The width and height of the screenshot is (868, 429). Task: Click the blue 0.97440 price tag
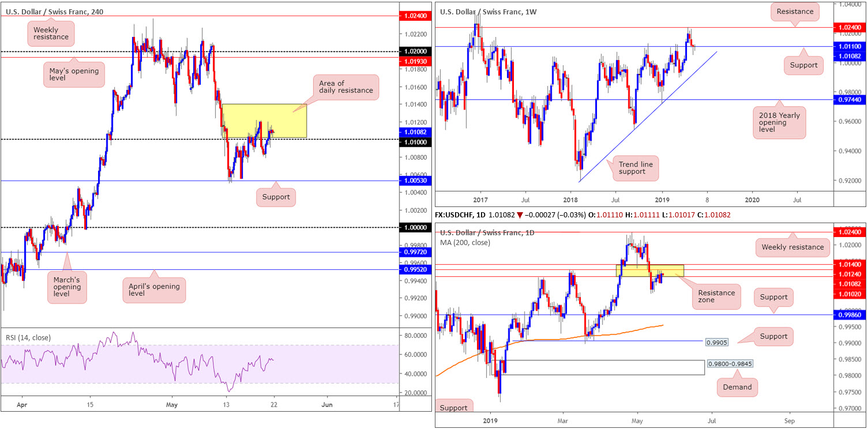click(851, 99)
